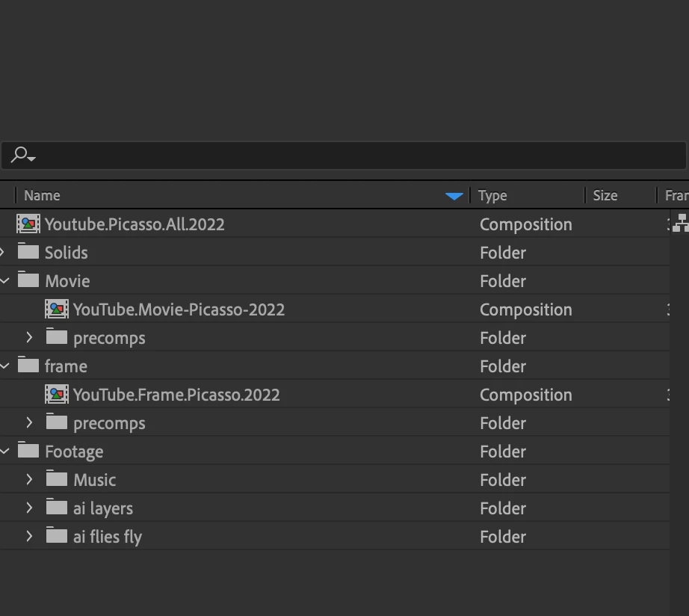Sort by the Type column header
Screen dimensions: 689x616
coord(492,195)
